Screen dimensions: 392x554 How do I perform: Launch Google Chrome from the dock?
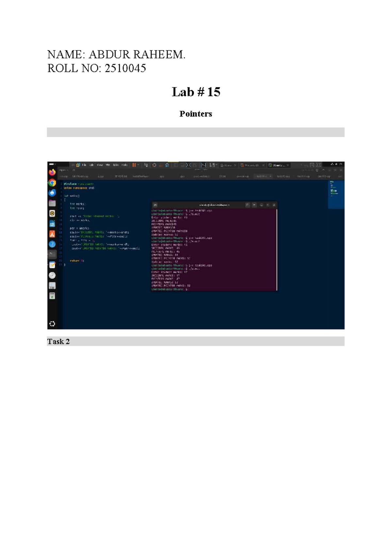(x=52, y=183)
